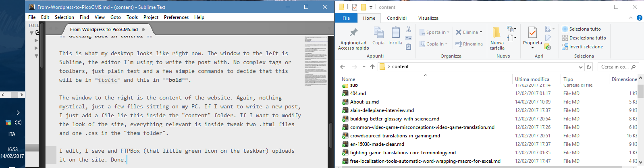
Task: Click Inverti selezione
Action: pyautogui.click(x=582, y=47)
